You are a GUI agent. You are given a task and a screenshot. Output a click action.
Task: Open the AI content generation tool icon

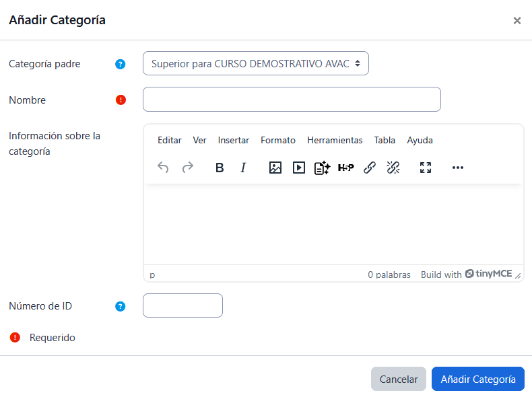pos(322,168)
